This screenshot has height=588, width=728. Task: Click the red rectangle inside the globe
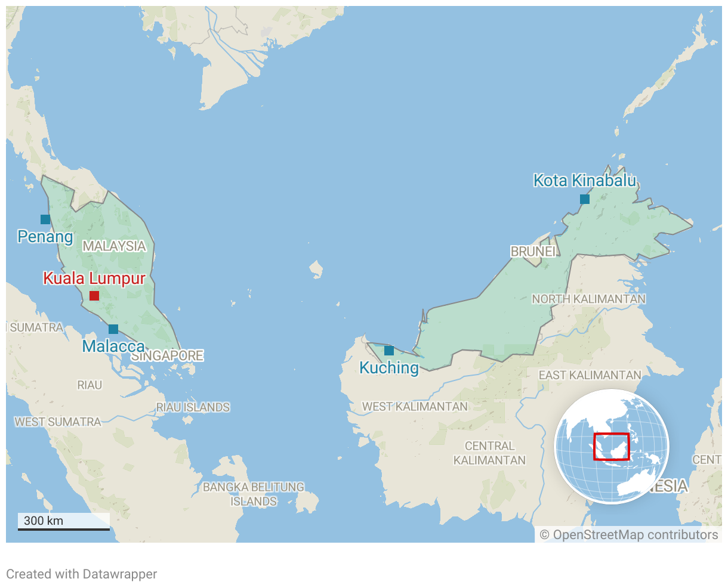[611, 447]
